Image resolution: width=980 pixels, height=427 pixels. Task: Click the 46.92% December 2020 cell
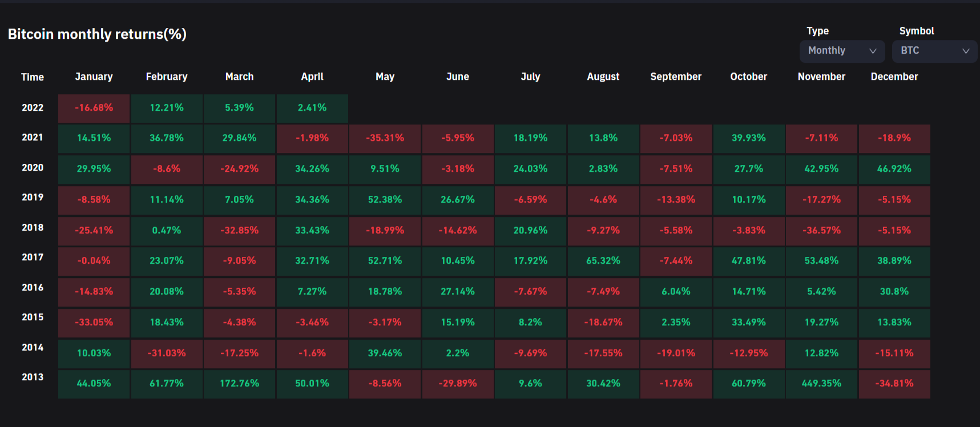coord(894,169)
